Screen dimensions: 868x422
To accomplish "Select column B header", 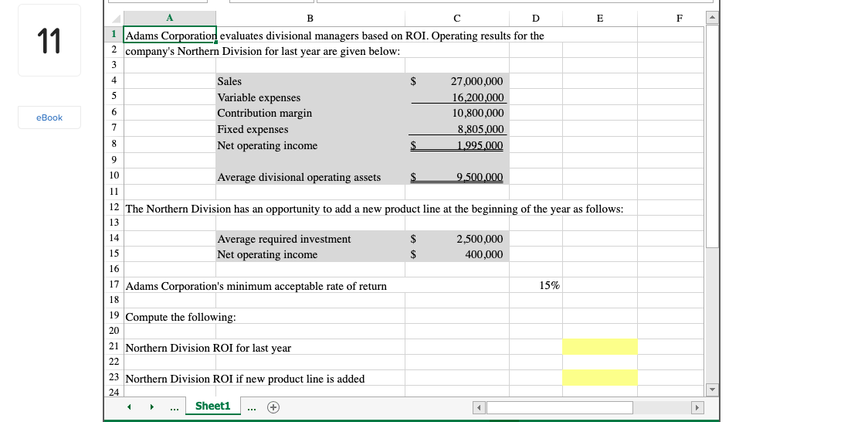I will [310, 19].
